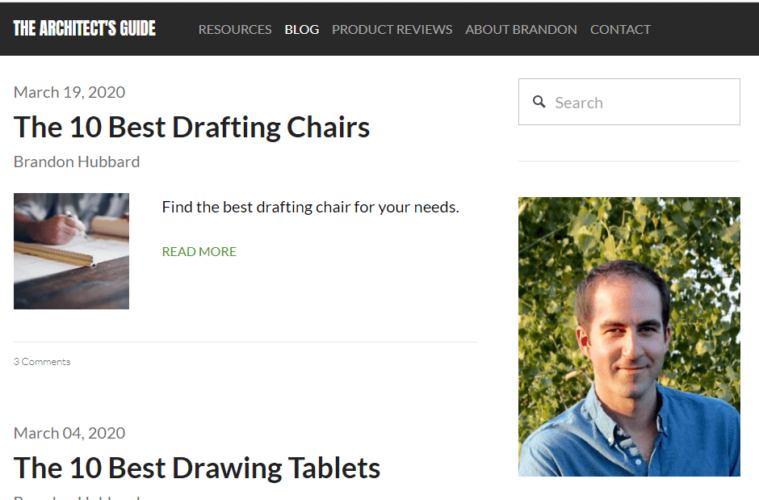Screen dimensions: 759x500
Task: View the 3 Comments link
Action: [x=42, y=362]
